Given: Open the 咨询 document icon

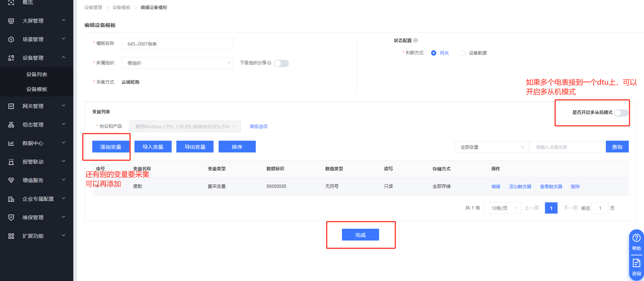Looking at the screenshot, I should 636,263.
